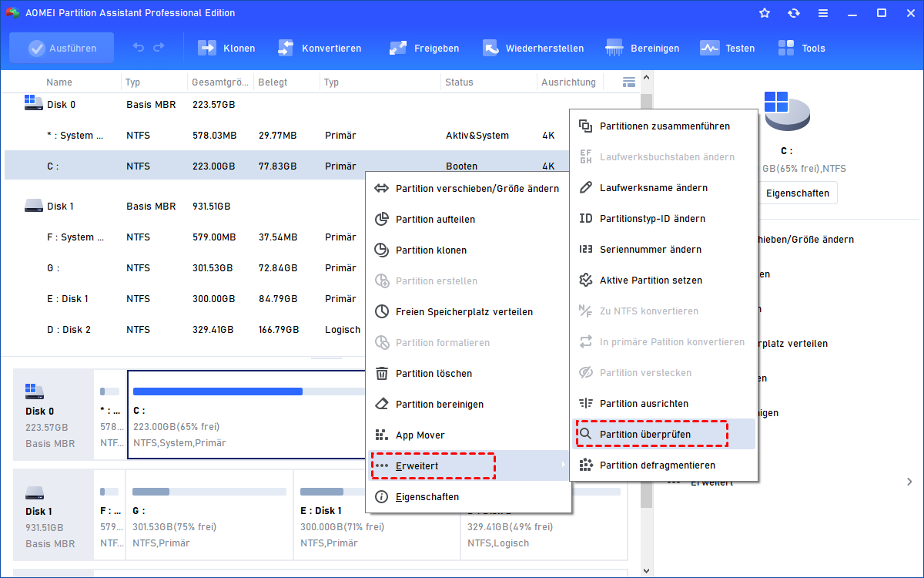Click the undo arrow icon
Image resolution: width=924 pixels, height=578 pixels.
[x=139, y=48]
